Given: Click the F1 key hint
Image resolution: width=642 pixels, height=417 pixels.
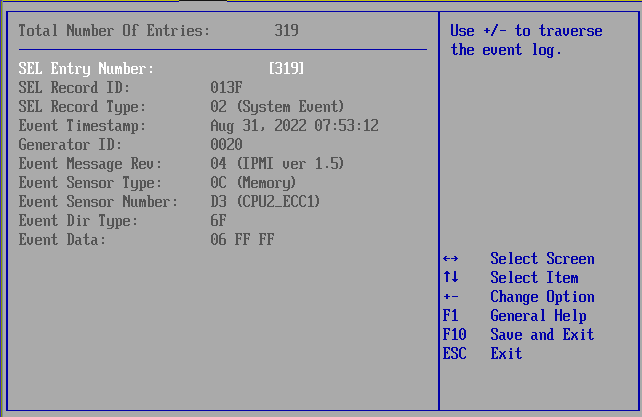Looking at the screenshot, I should click(449, 316).
